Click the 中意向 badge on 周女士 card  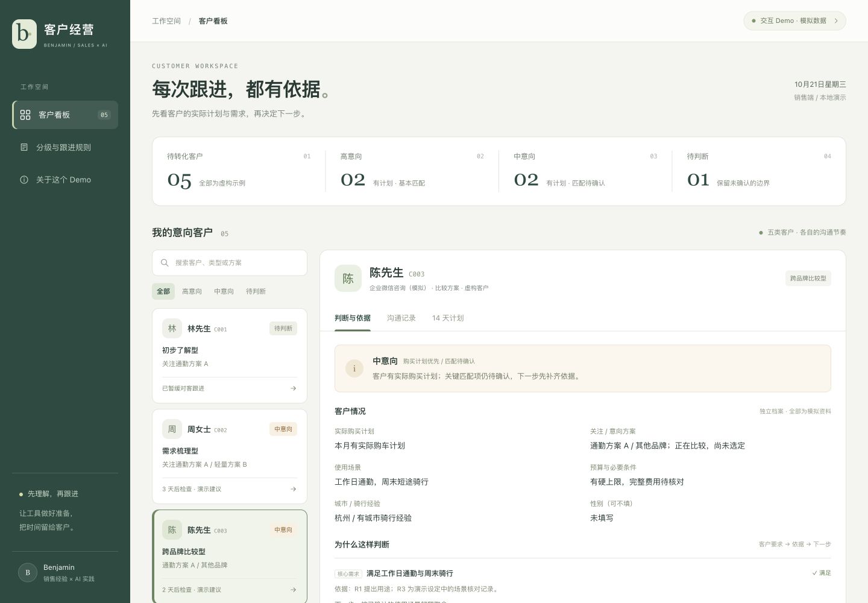pos(283,429)
